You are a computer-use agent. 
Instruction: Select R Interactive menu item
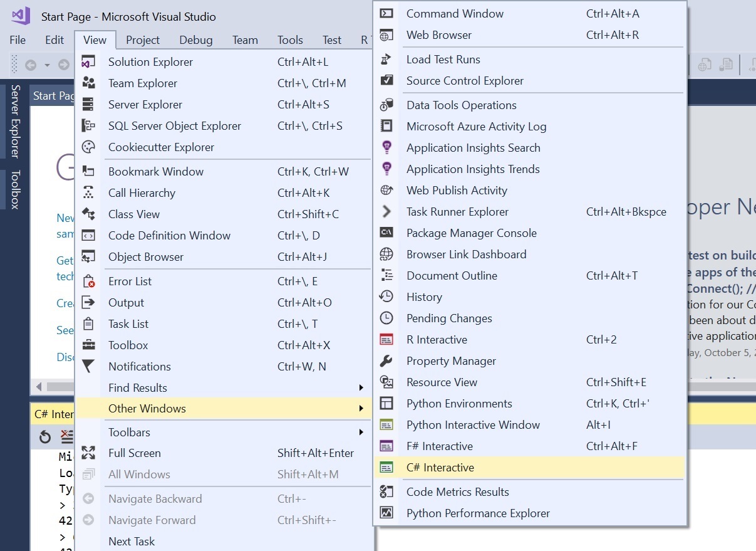[x=529, y=340]
